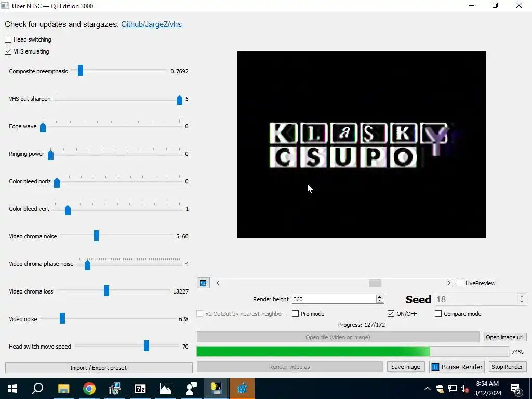Open Github/JargeZ/vhs link
532x399 pixels.
(151, 24)
